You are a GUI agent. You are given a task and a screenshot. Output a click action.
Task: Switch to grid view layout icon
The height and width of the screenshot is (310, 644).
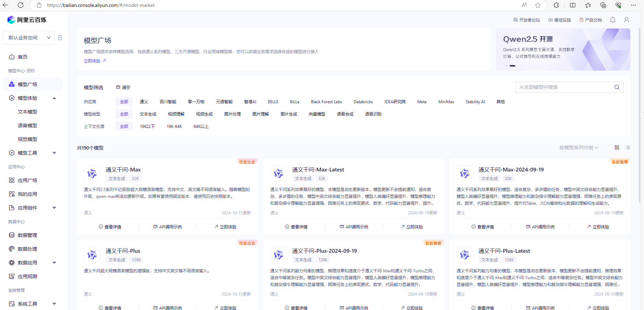point(617,147)
